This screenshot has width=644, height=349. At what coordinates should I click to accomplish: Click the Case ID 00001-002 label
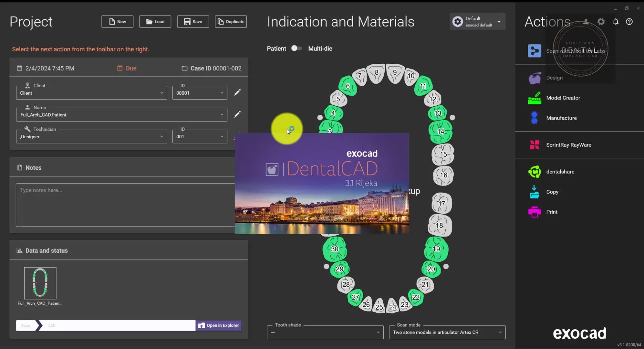[216, 68]
